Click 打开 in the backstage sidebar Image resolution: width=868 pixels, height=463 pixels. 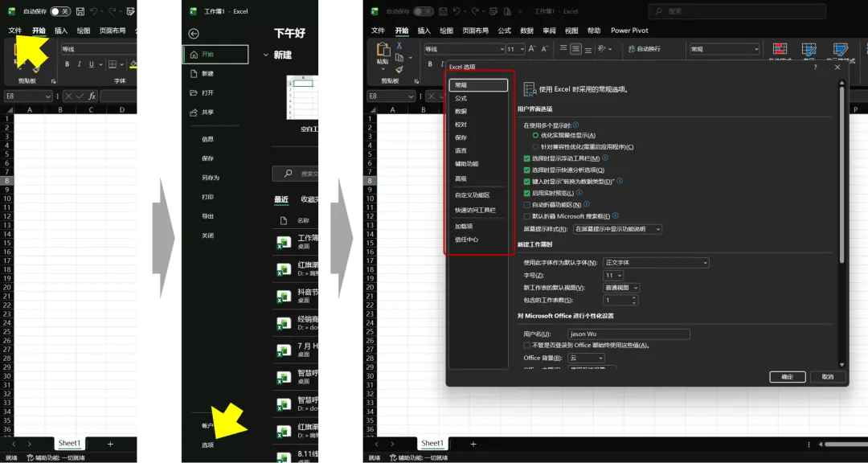pyautogui.click(x=207, y=93)
